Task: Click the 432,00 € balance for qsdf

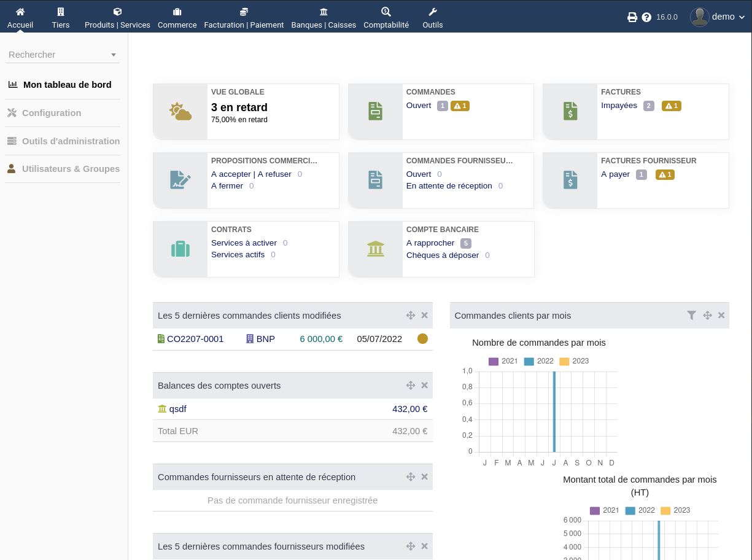Action: (x=410, y=409)
